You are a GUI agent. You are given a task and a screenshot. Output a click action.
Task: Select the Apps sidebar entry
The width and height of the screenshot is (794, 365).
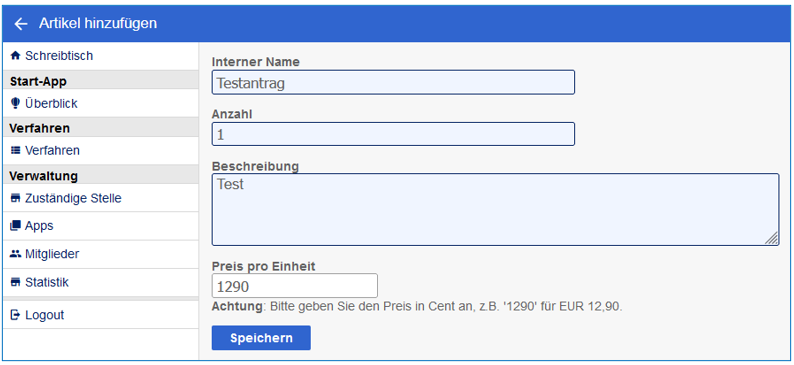tap(100, 226)
